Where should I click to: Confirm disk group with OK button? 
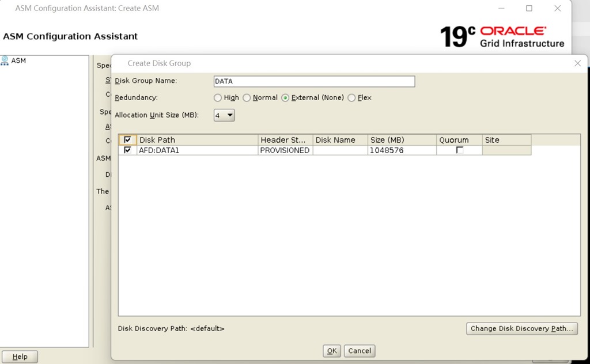pos(332,351)
